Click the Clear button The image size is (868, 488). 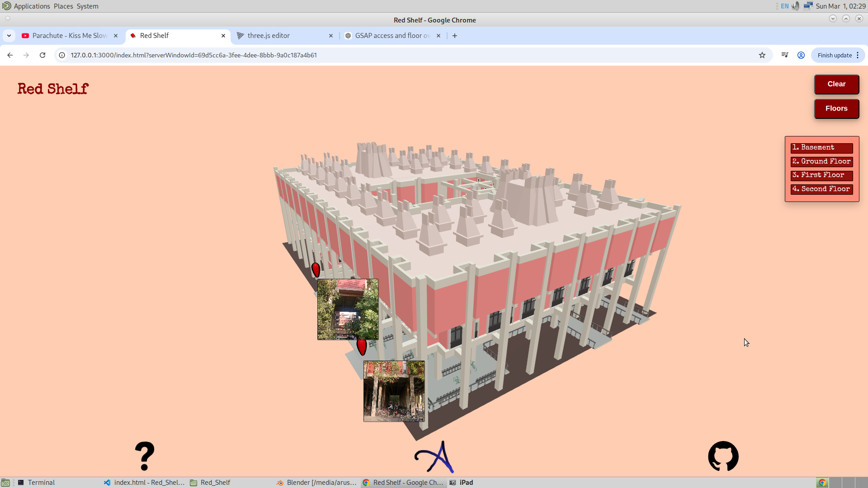[836, 84]
